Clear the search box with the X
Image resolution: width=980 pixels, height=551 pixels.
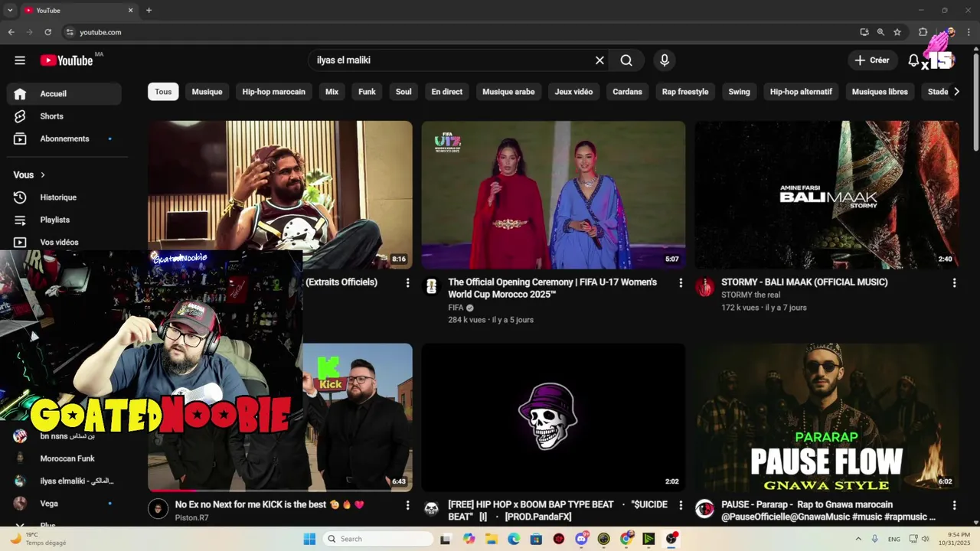pos(599,60)
